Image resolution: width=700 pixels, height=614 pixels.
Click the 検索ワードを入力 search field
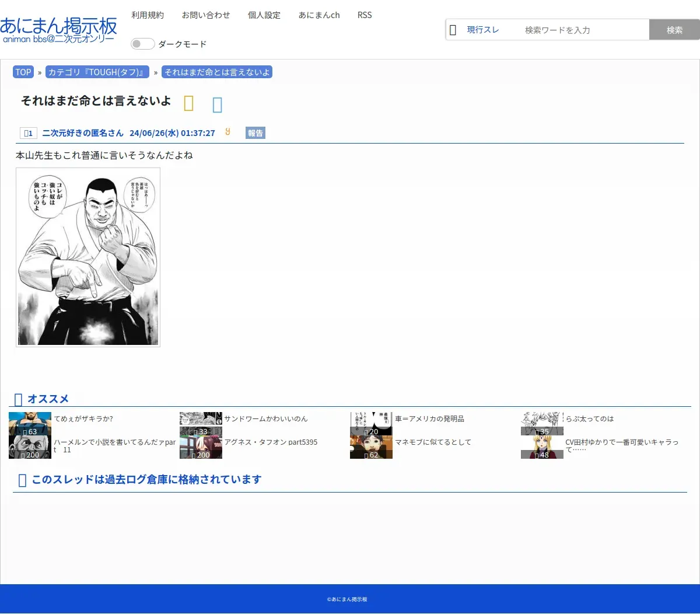583,30
